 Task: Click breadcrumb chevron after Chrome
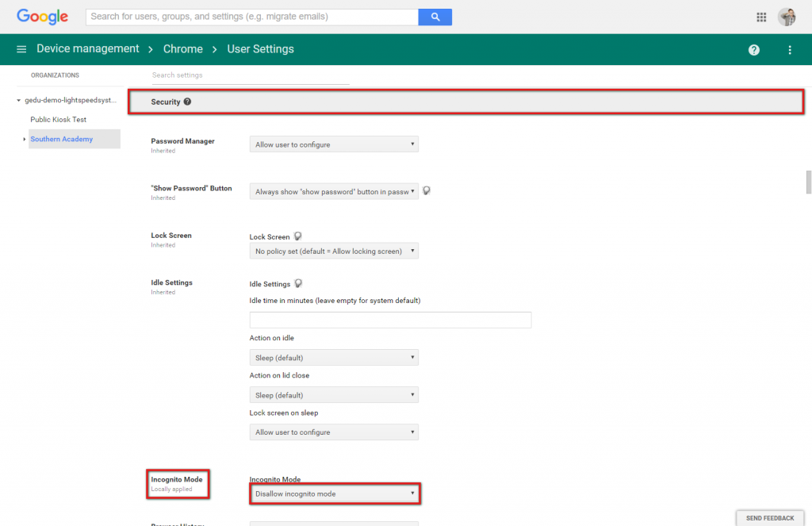(214, 50)
